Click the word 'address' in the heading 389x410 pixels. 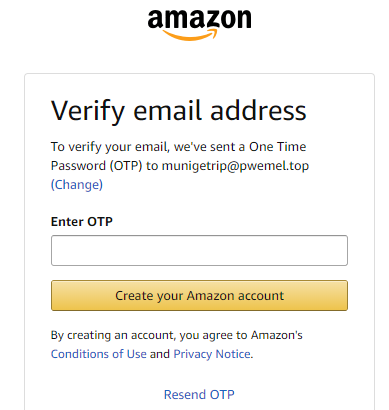pos(258,111)
